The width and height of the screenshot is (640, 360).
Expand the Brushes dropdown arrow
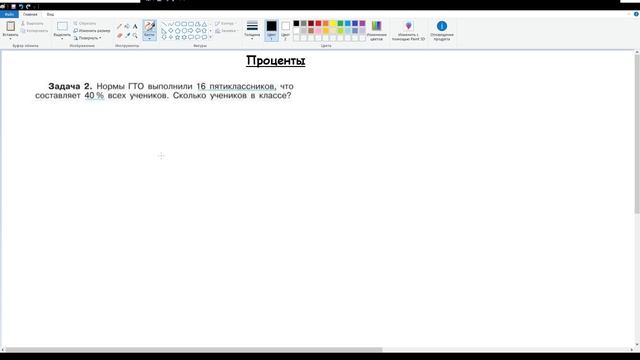(x=149, y=38)
